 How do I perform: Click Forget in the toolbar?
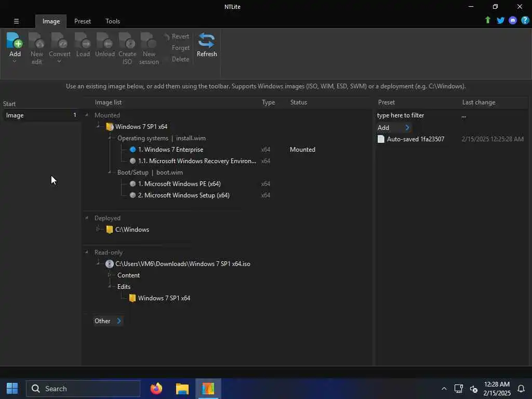click(180, 48)
